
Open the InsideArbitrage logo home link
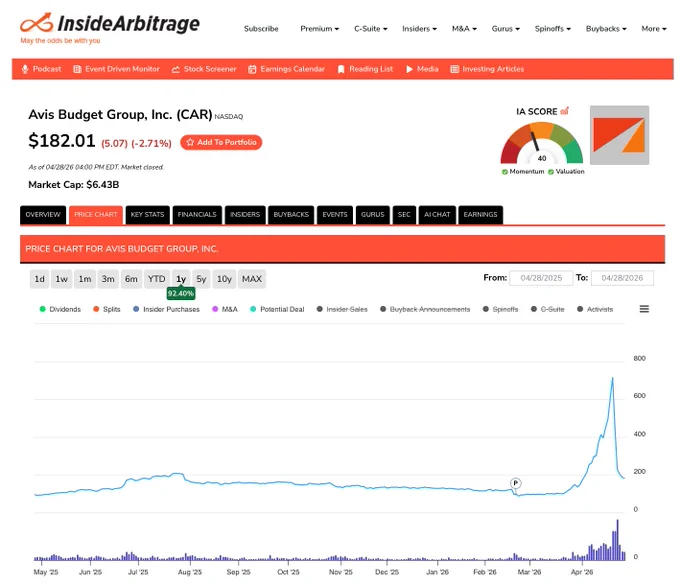[110, 27]
